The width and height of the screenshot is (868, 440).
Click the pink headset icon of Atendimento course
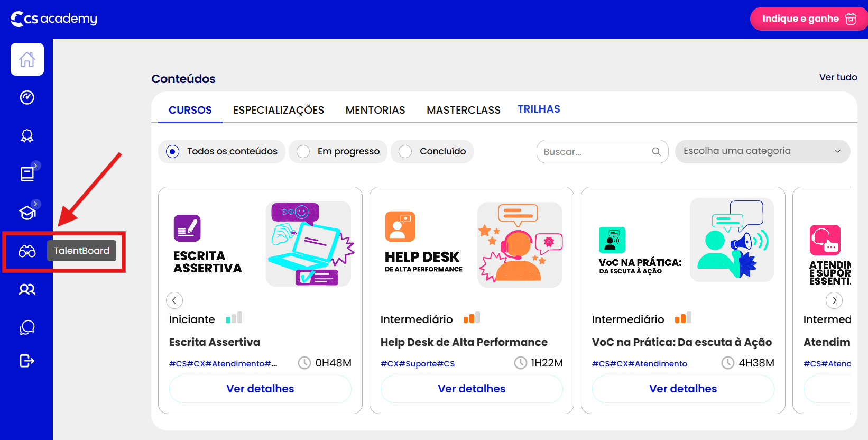pos(825,240)
